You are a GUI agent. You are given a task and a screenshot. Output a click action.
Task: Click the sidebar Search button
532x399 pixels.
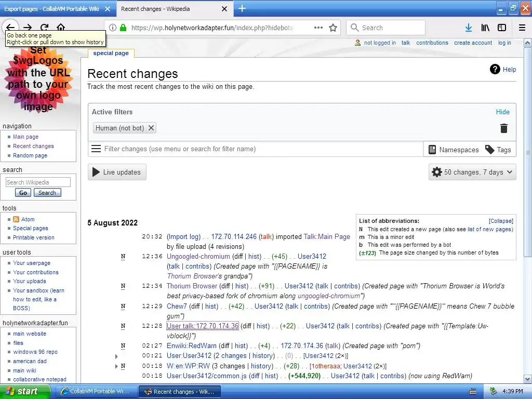point(47,193)
